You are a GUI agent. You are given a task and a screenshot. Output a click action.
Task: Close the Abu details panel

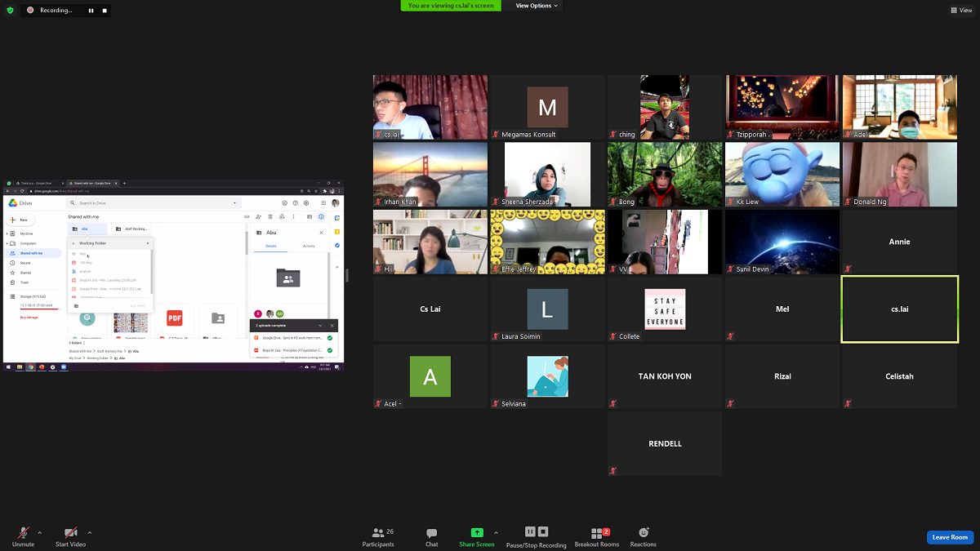(321, 233)
